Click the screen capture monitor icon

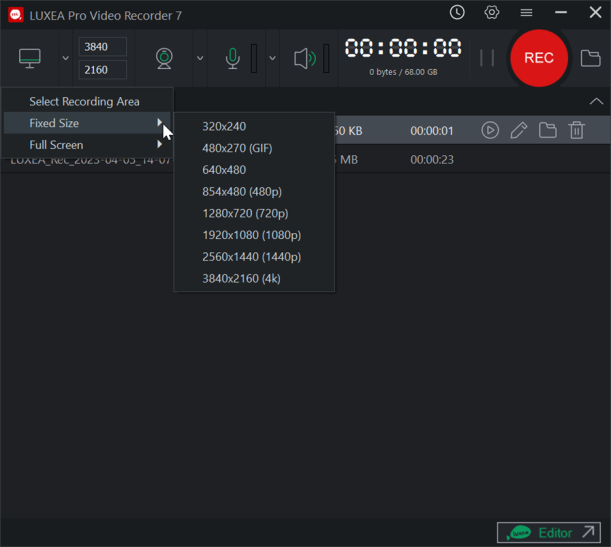[x=30, y=58]
